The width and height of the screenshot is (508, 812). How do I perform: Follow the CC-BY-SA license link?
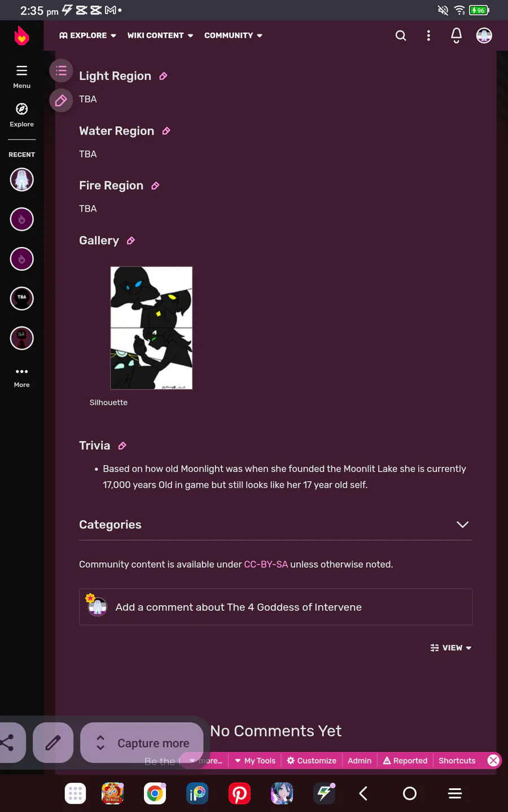coord(266,564)
